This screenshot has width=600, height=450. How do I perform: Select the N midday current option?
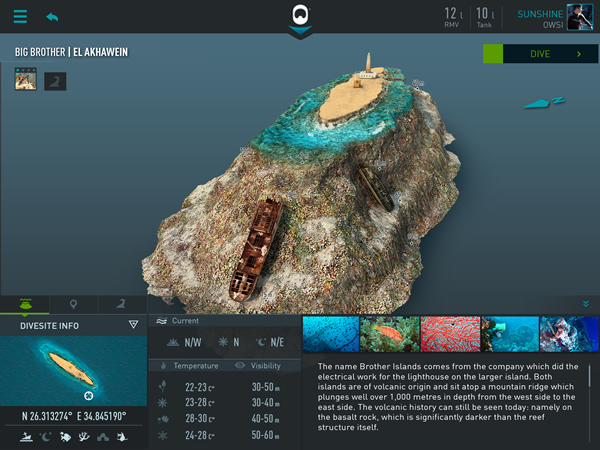pyautogui.click(x=228, y=342)
